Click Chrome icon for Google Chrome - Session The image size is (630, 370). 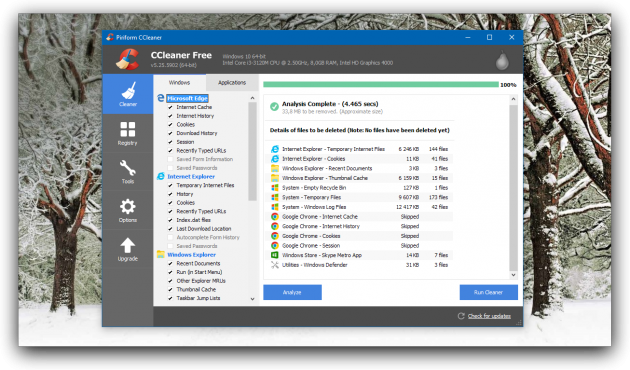[x=275, y=245]
